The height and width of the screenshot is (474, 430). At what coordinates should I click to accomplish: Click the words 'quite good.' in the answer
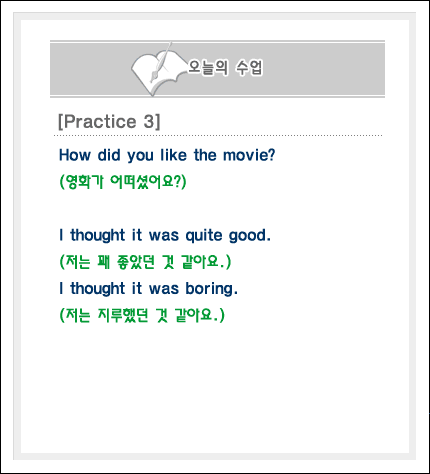click(x=228, y=236)
